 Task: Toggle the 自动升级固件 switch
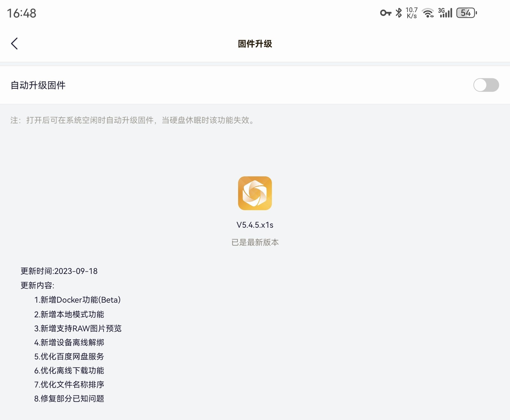click(x=486, y=85)
